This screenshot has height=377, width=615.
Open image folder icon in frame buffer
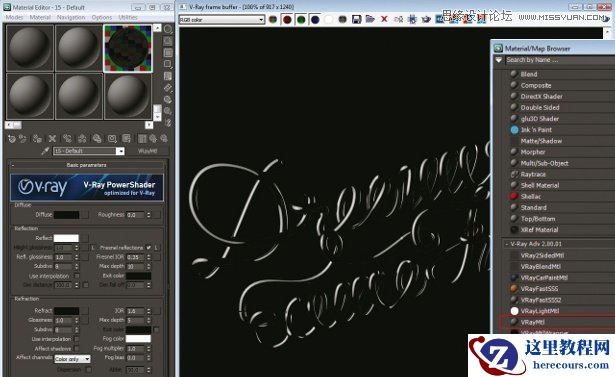pyautogui.click(x=370, y=19)
